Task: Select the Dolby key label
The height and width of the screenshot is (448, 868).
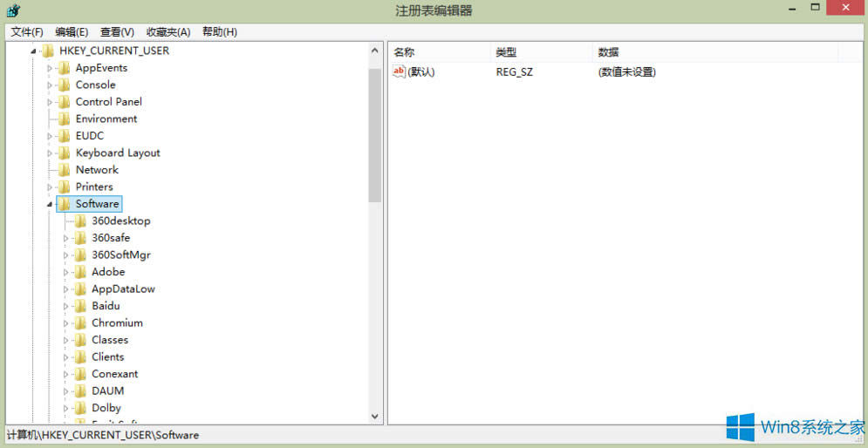Action: click(106, 408)
